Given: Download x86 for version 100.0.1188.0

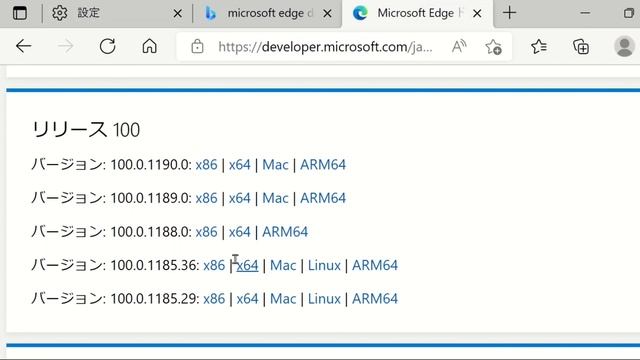Looking at the screenshot, I should 206,232.
